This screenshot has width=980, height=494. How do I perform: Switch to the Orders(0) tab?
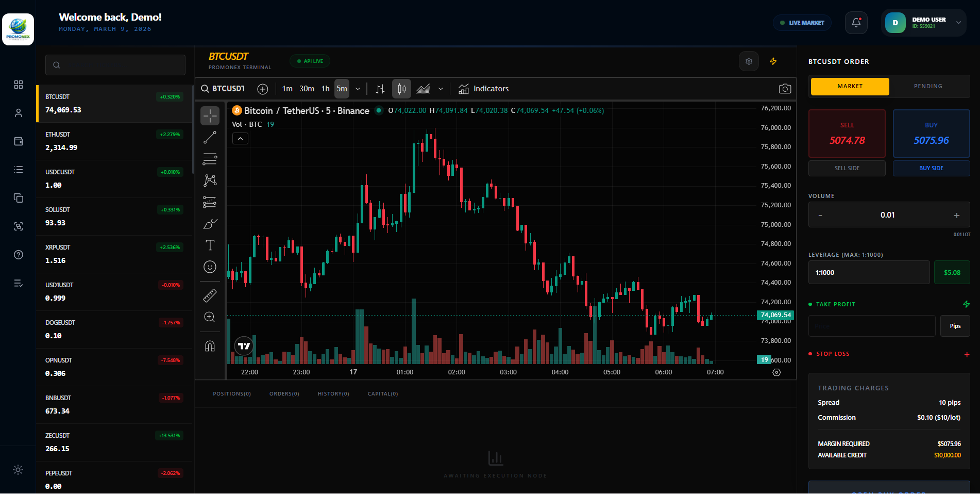pyautogui.click(x=284, y=394)
